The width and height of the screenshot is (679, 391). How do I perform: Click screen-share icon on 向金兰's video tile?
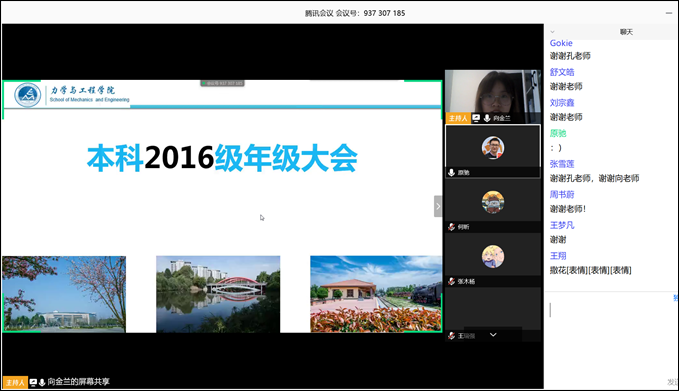[476, 118]
